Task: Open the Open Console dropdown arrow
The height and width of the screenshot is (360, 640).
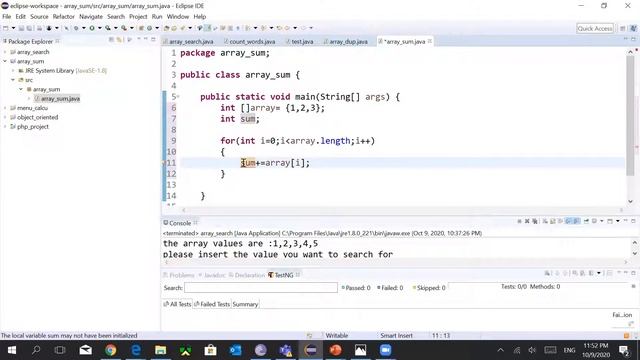Action: (x=618, y=221)
